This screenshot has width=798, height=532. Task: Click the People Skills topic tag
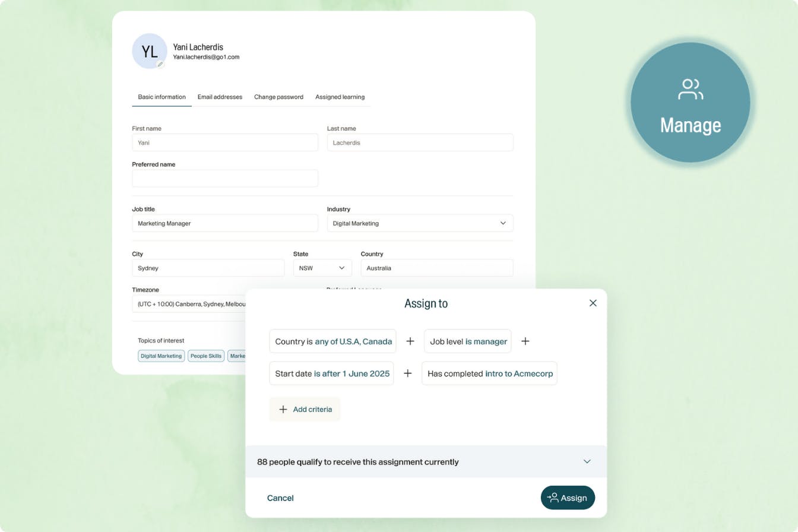click(206, 356)
